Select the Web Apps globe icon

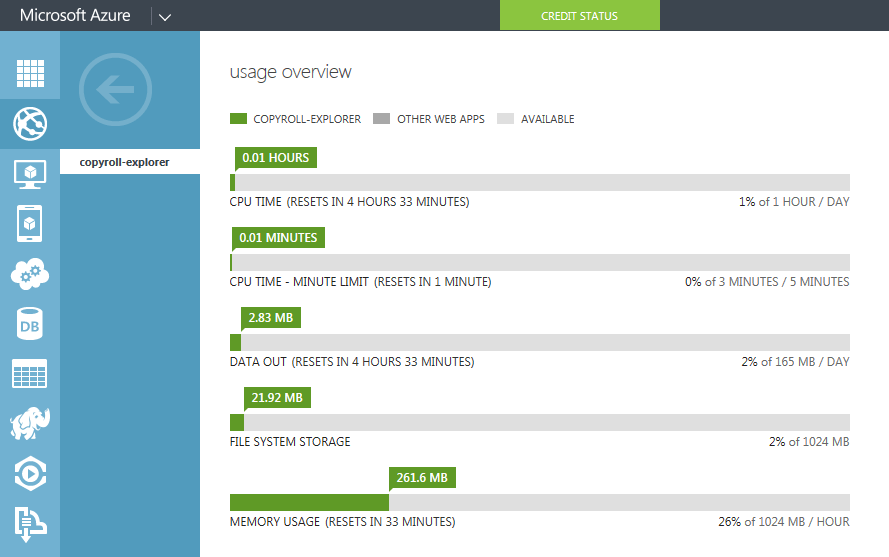pos(30,124)
